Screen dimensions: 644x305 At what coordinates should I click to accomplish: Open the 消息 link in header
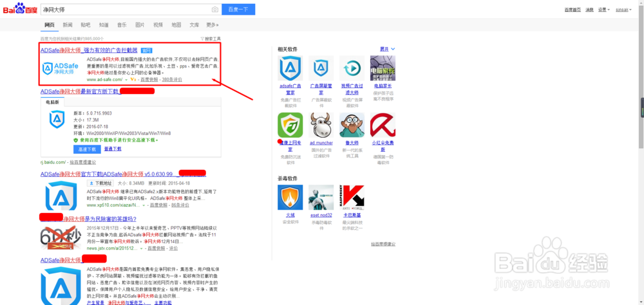(x=589, y=10)
